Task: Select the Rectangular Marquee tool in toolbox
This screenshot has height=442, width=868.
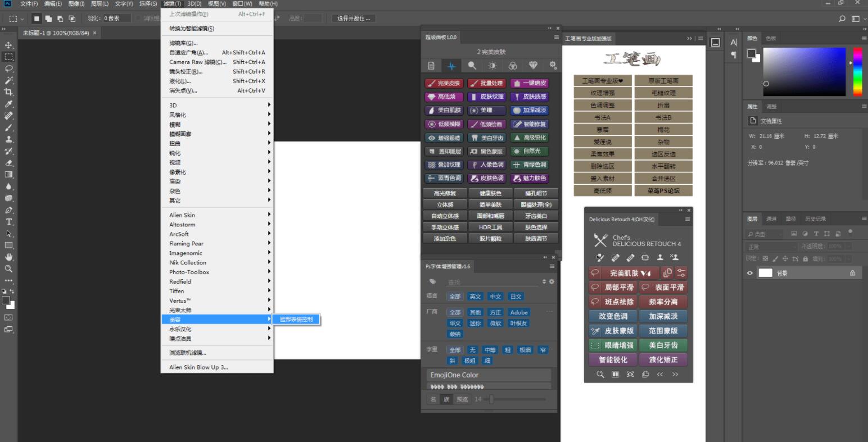Action: tap(8, 57)
